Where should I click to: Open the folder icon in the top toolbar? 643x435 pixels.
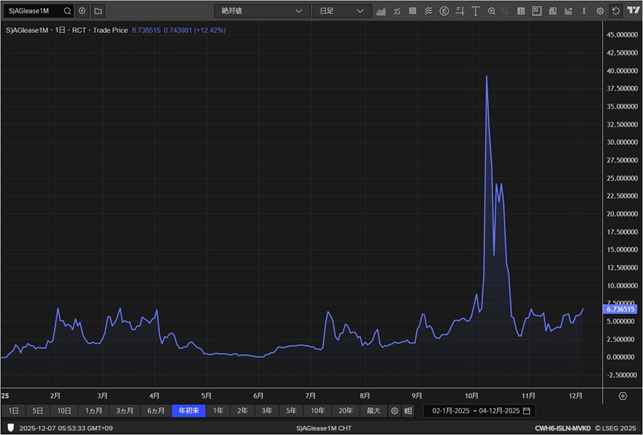tap(98, 11)
